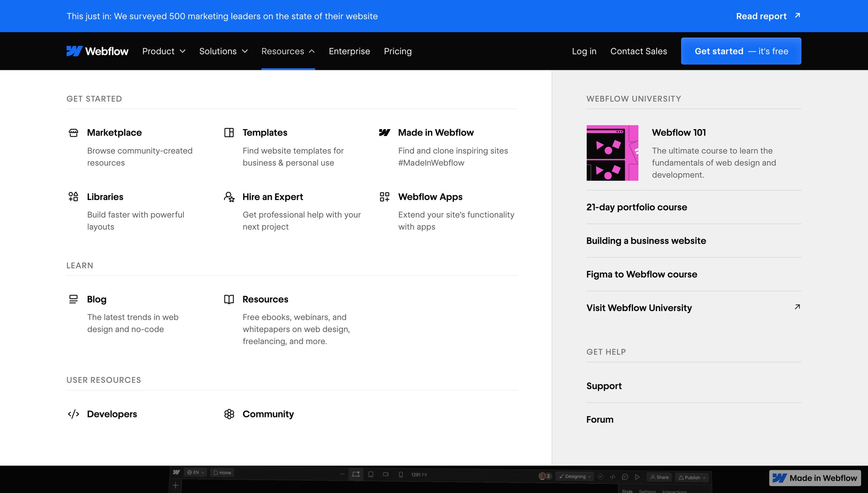Click the Blog icon

click(x=73, y=299)
